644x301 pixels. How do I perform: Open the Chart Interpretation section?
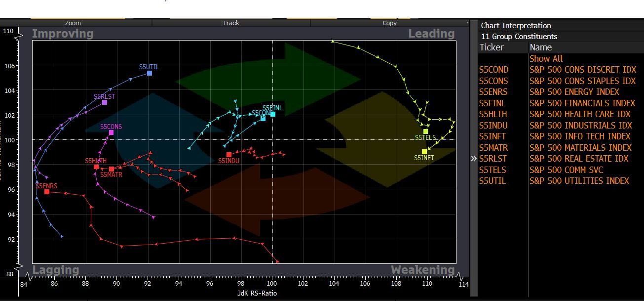[x=516, y=26]
